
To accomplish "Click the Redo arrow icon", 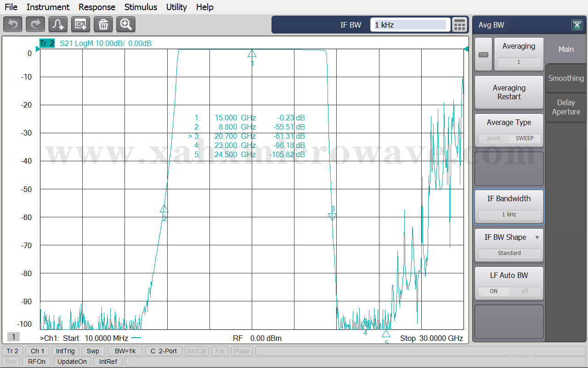I will tap(35, 24).
